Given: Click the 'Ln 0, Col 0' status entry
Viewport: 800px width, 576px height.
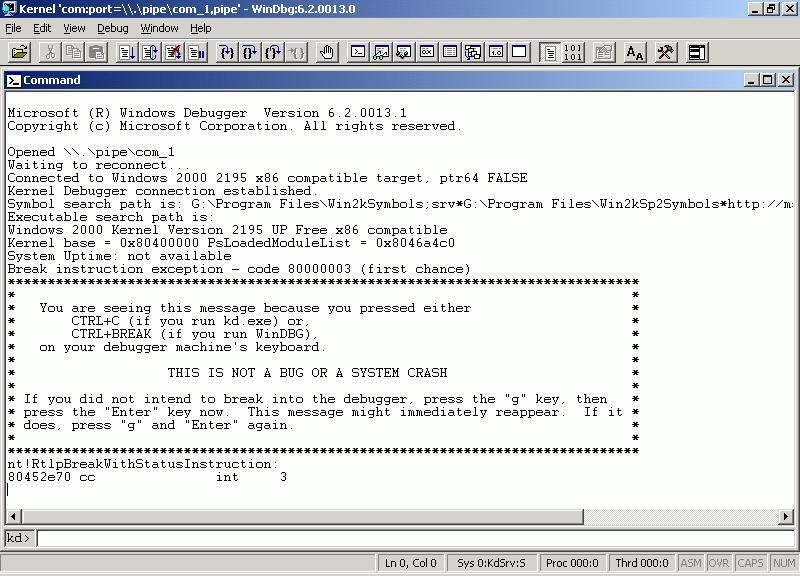Looking at the screenshot, I should (411, 563).
